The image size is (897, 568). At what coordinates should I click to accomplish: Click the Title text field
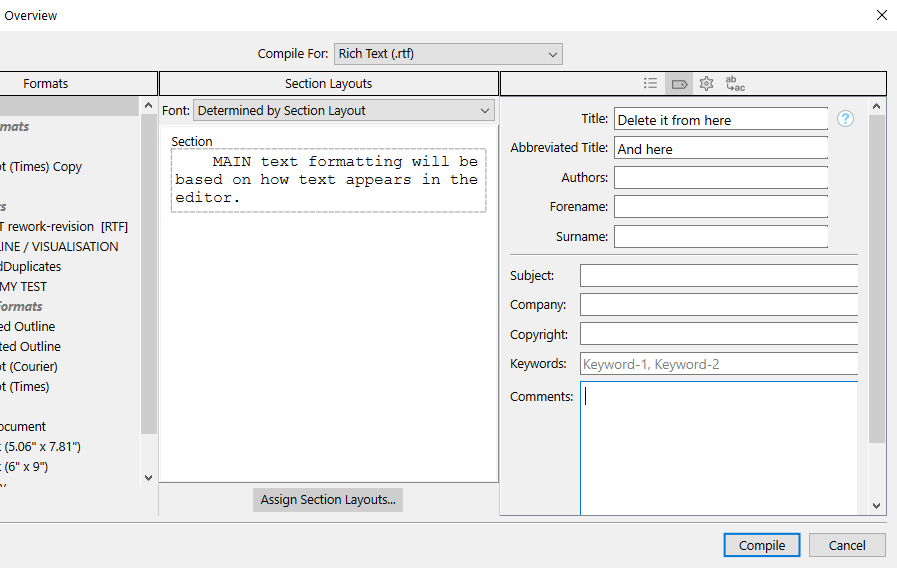click(x=720, y=120)
